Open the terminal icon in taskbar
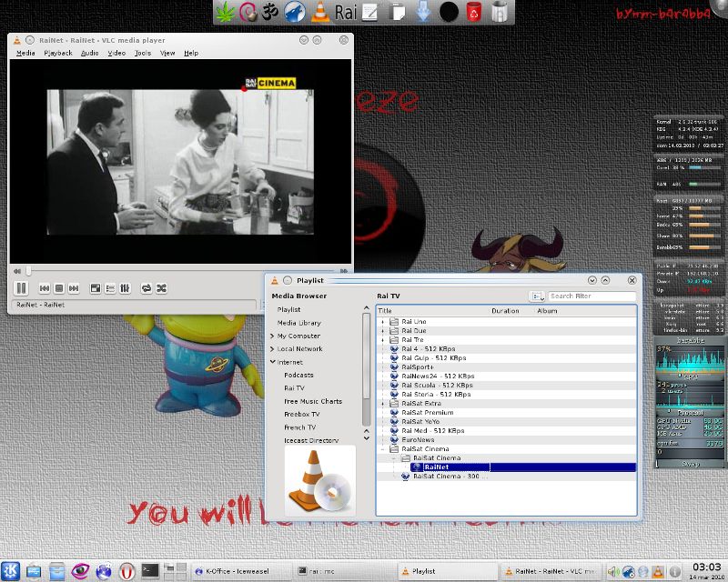Viewport: 728px width, 582px height. point(150,570)
